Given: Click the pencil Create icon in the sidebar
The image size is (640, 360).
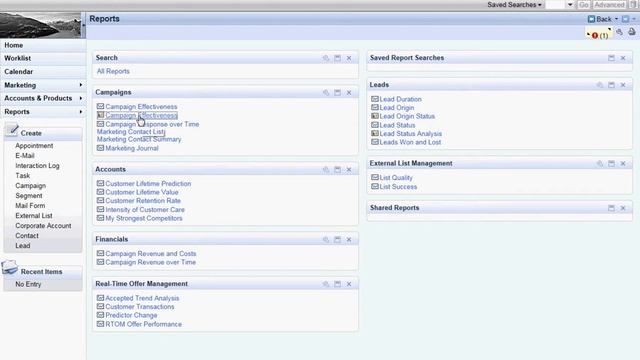Looking at the screenshot, I should tap(12, 131).
